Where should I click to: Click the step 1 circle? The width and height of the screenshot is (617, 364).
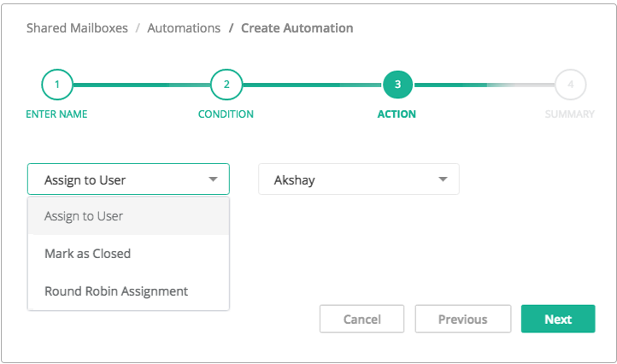pyautogui.click(x=57, y=85)
